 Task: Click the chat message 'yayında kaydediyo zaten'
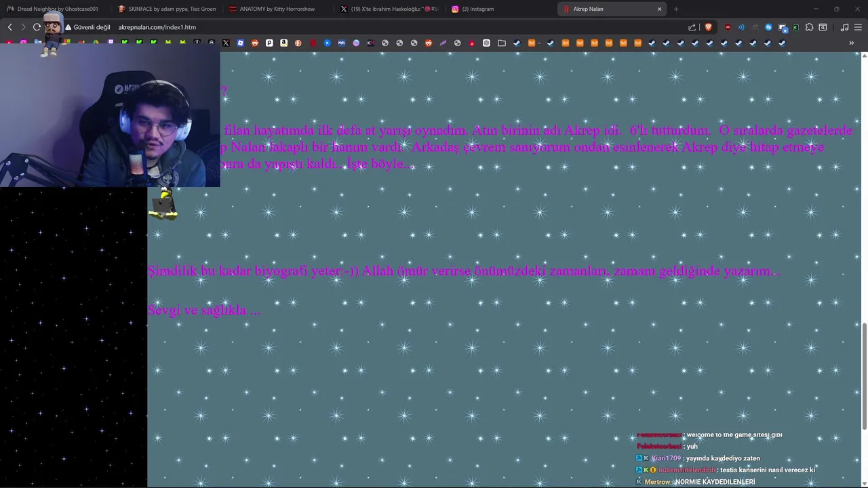(x=723, y=458)
